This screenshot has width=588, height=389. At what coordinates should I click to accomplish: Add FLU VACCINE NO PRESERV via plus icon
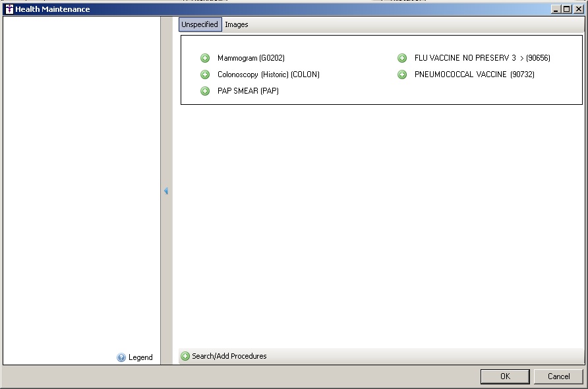[x=402, y=59]
